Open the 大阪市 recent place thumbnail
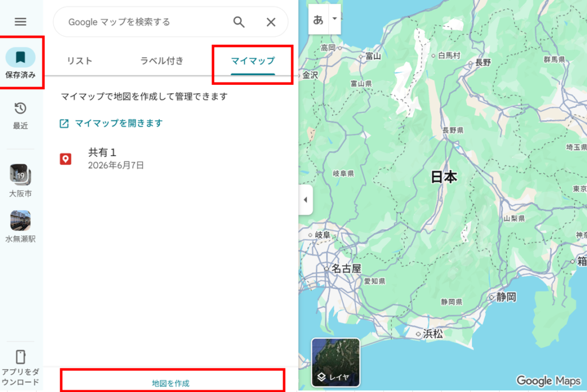587x392 pixels. click(x=20, y=181)
